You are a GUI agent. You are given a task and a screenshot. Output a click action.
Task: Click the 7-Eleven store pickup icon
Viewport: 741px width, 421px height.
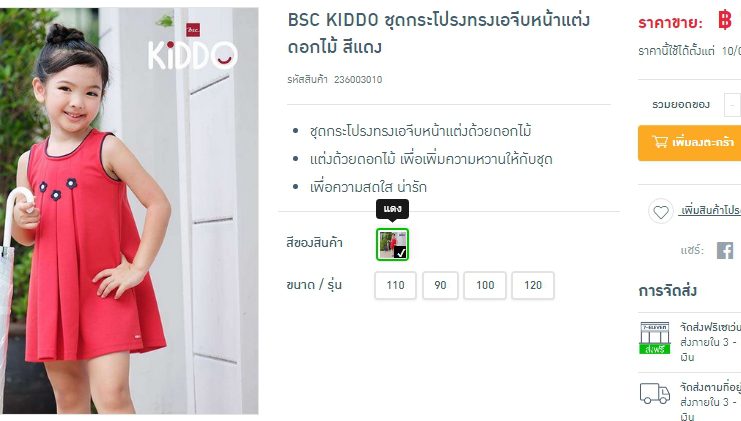click(x=655, y=338)
